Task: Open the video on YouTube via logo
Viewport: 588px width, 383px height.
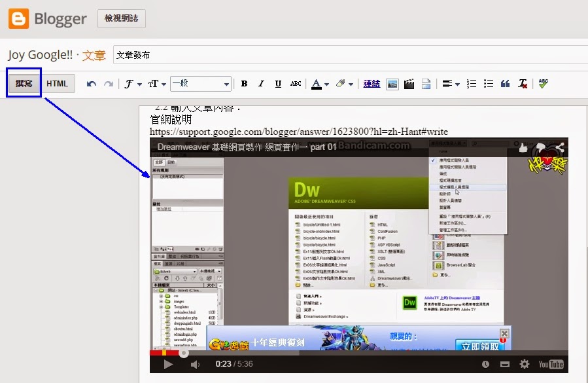Action: point(551,364)
